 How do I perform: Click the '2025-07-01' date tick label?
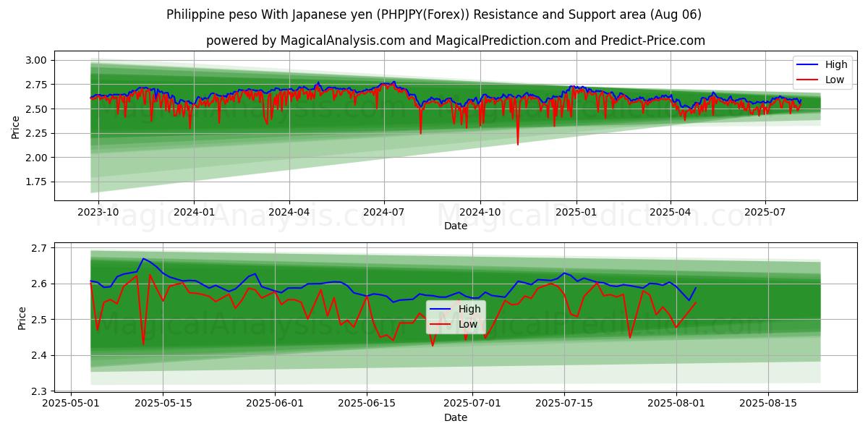coord(472,404)
